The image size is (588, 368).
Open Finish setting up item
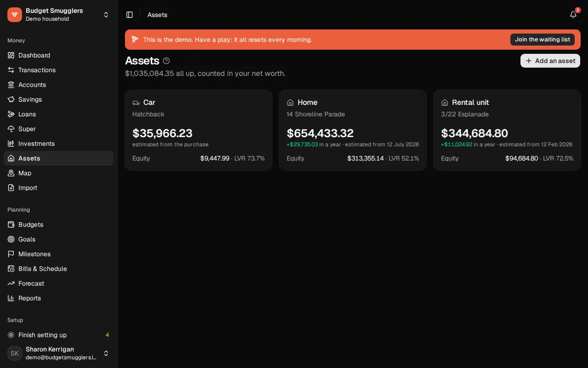58,335
